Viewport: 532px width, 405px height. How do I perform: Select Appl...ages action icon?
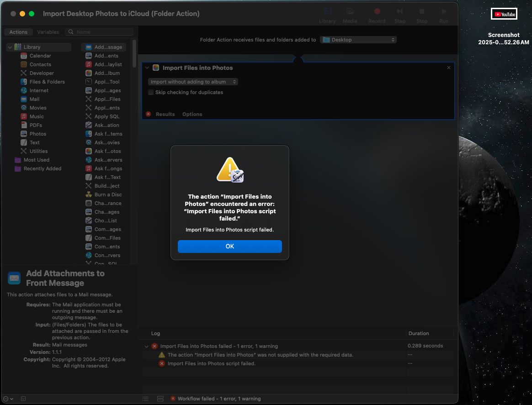tap(89, 90)
